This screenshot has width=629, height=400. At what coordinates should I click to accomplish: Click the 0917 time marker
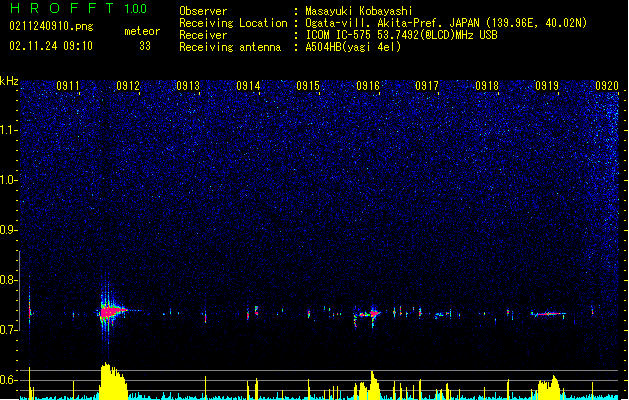pos(427,86)
